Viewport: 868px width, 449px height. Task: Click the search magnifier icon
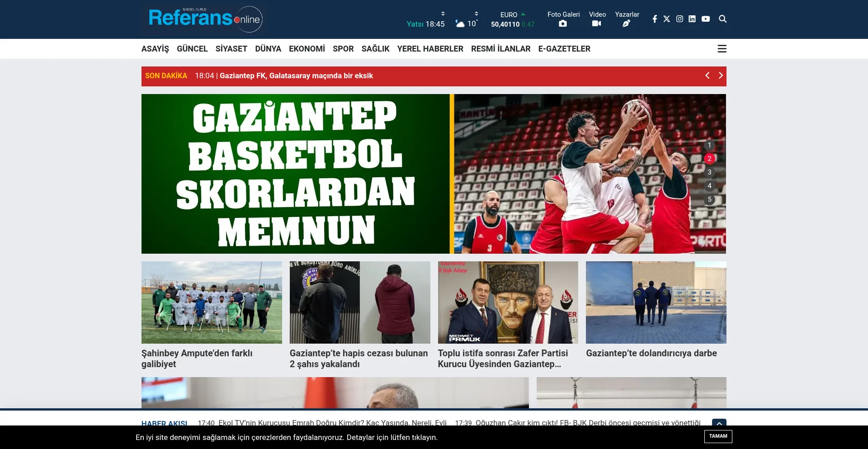click(x=722, y=19)
